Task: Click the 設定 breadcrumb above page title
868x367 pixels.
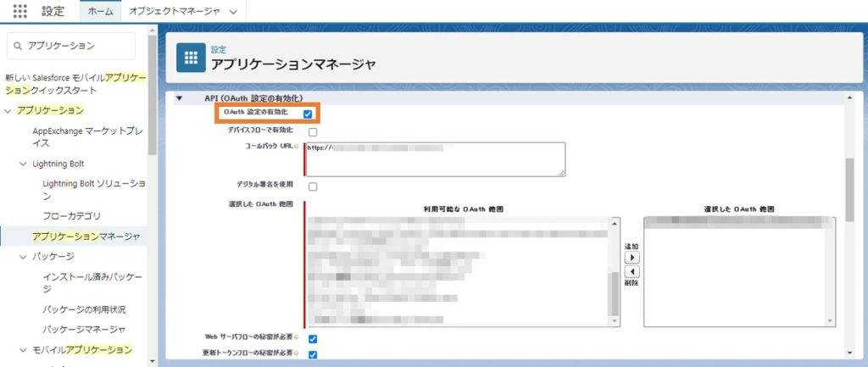Action: point(219,49)
